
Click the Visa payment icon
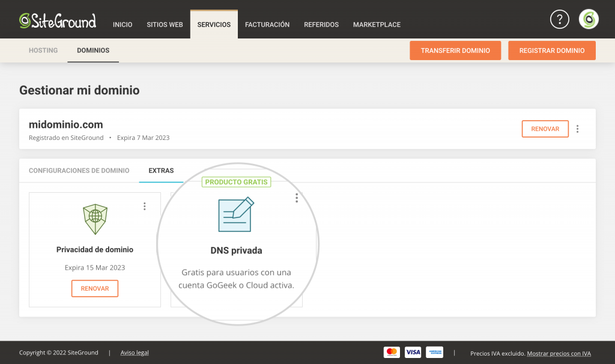pos(413,352)
